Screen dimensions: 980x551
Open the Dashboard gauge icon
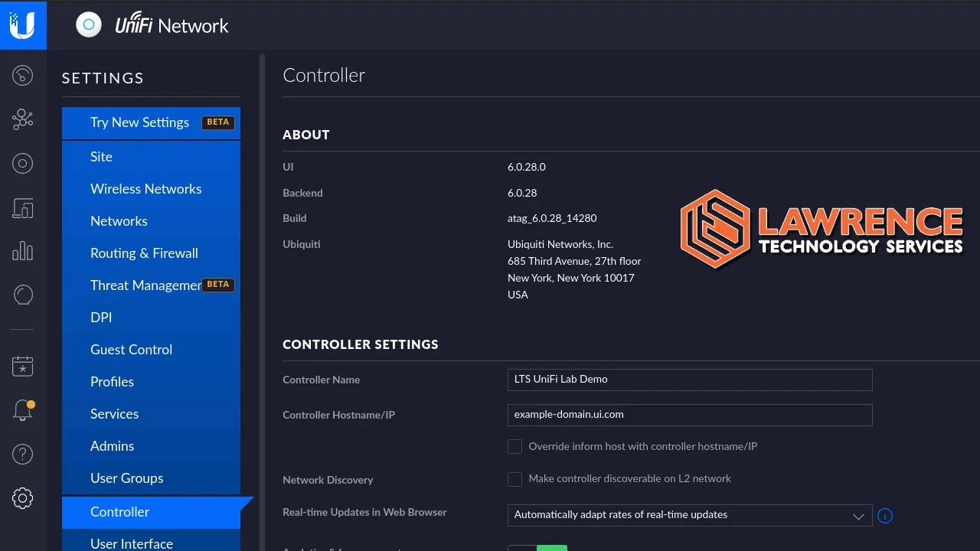(x=23, y=75)
